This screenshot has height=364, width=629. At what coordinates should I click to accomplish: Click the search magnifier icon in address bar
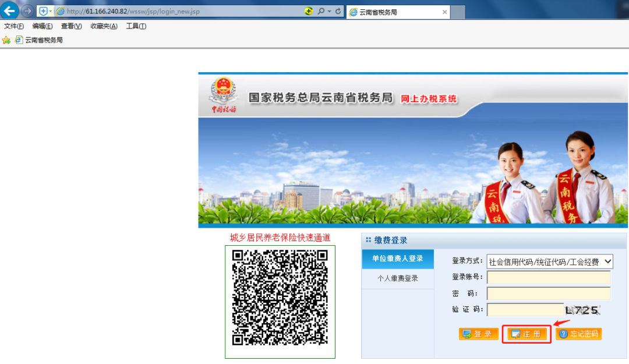pyautogui.click(x=321, y=11)
